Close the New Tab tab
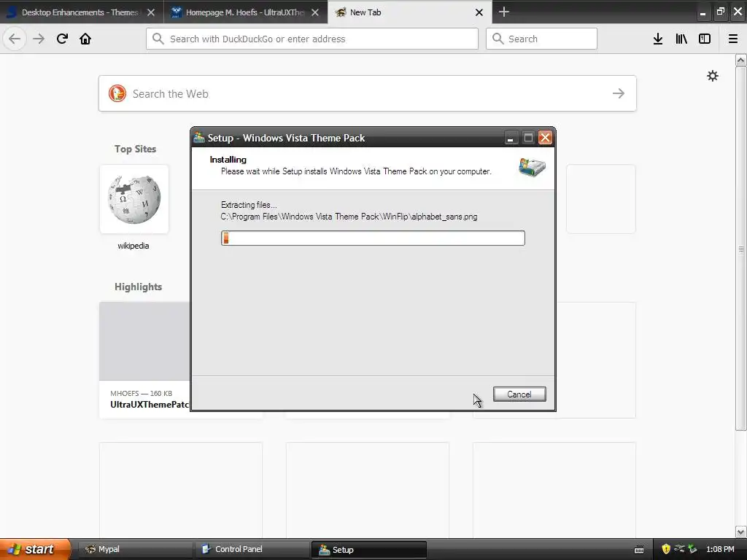The height and width of the screenshot is (560, 747). pos(479,12)
